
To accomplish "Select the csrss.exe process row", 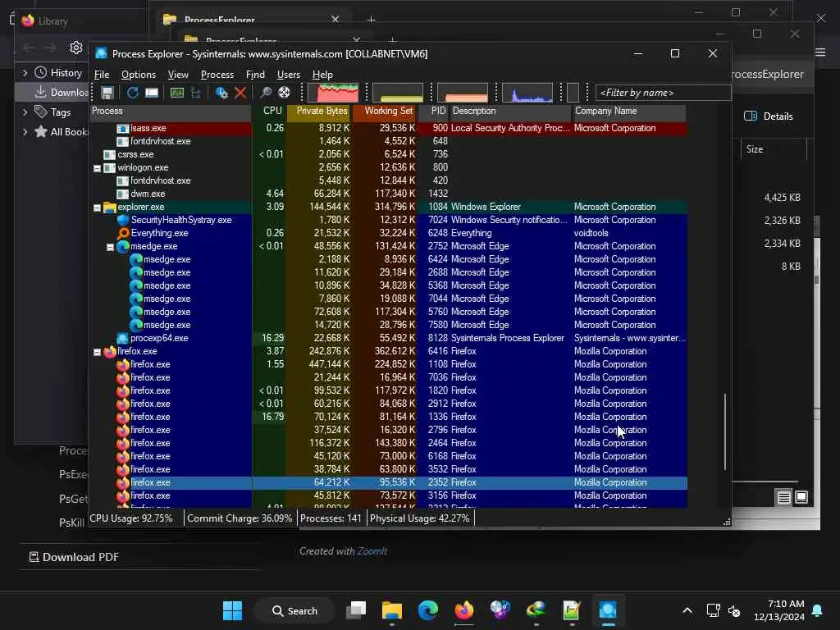I will [388, 154].
